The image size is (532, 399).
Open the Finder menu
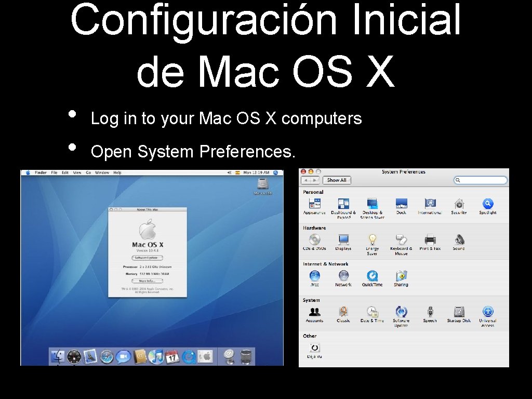[41, 172]
